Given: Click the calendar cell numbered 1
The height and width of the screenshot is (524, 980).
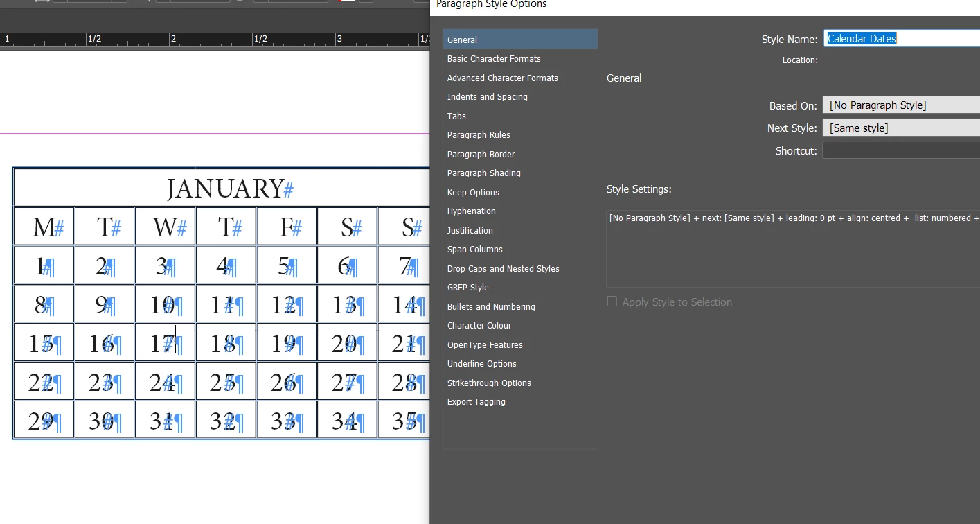Looking at the screenshot, I should pos(44,265).
